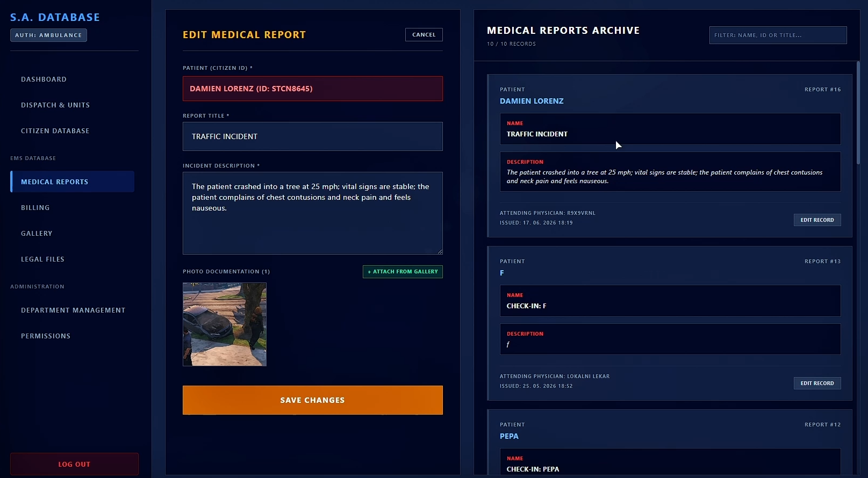Click the AUTH: AMBULANCE badge
The width and height of the screenshot is (868, 478).
48,35
